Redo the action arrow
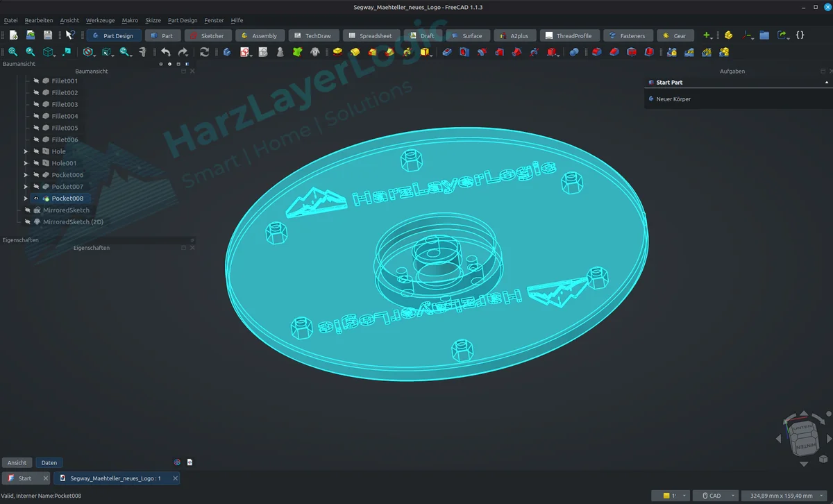The width and height of the screenshot is (833, 504). 183,52
